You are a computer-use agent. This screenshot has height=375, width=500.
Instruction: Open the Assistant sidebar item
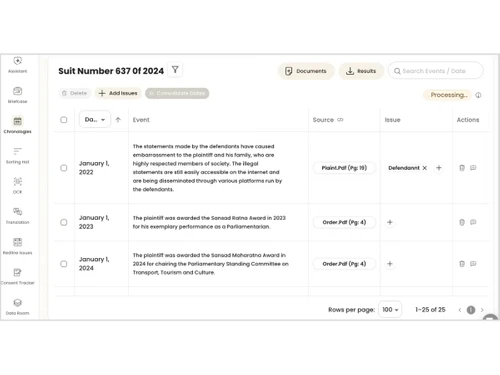tap(18, 65)
